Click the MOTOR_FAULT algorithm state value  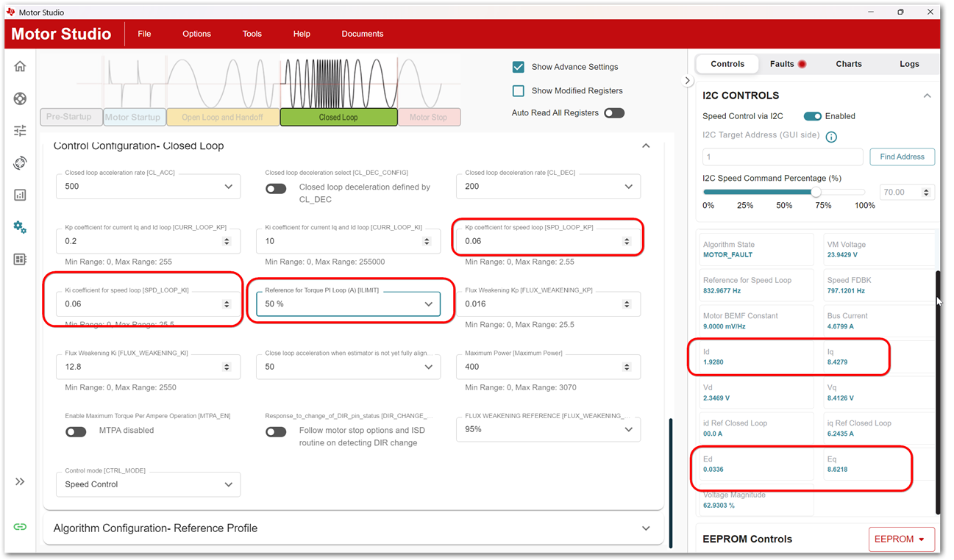click(x=727, y=255)
